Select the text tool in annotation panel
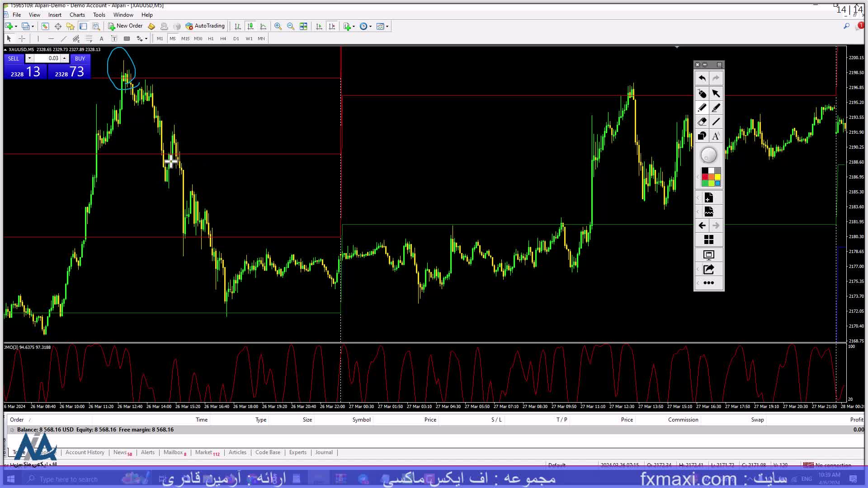This screenshot has width=868, height=488. pos(716,136)
